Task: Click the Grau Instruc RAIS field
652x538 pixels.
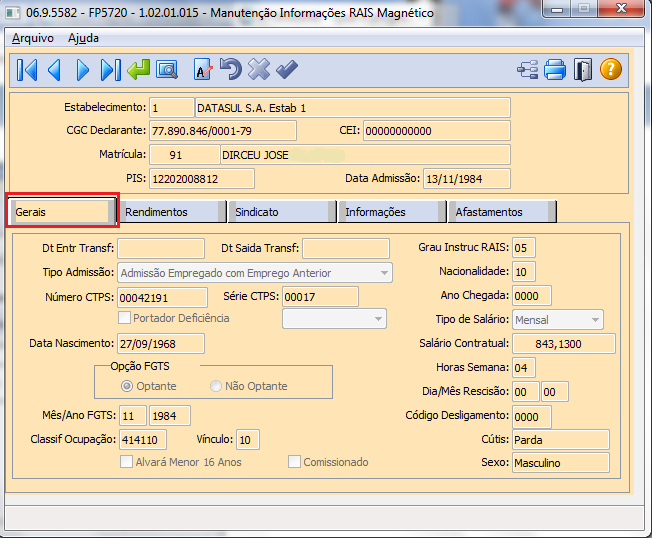Action: point(524,248)
